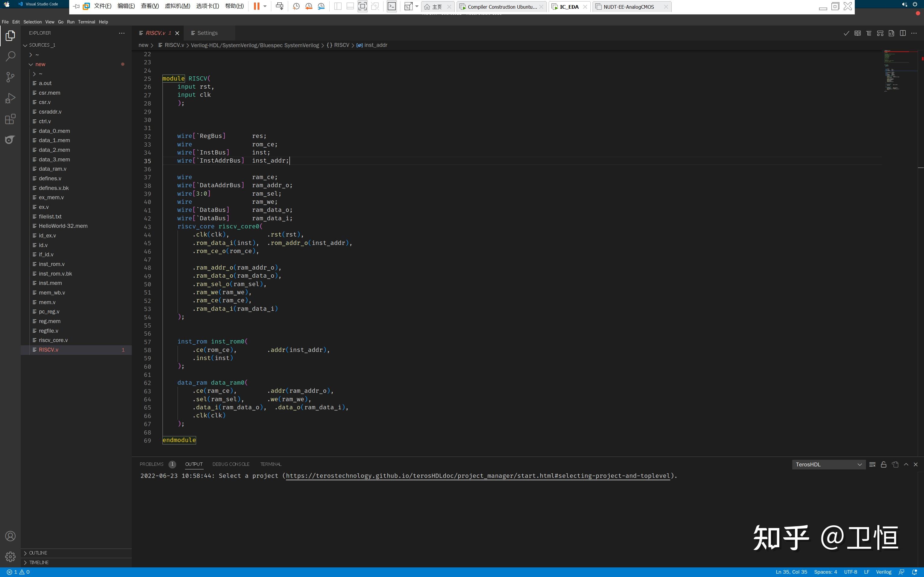Toggle full screen mode in VMware toolbar
This screenshot has height=577, width=924.
[362, 6]
